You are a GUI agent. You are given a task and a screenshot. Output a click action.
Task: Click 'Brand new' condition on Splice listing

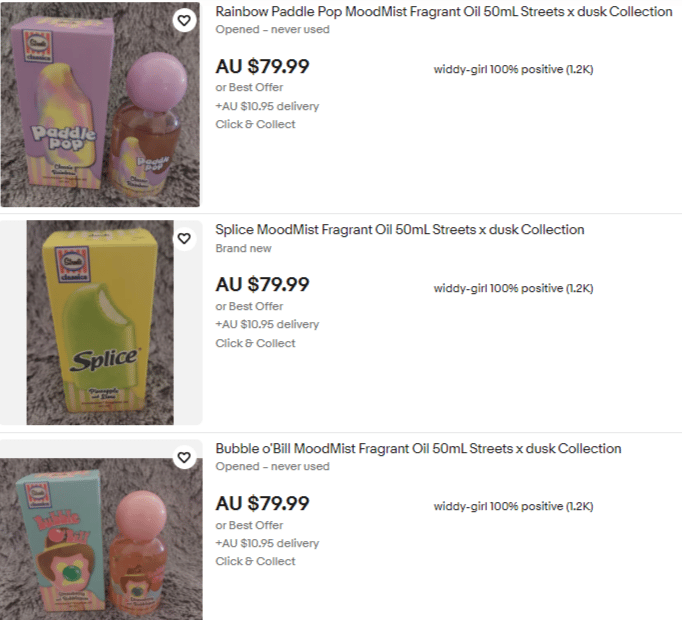click(244, 248)
